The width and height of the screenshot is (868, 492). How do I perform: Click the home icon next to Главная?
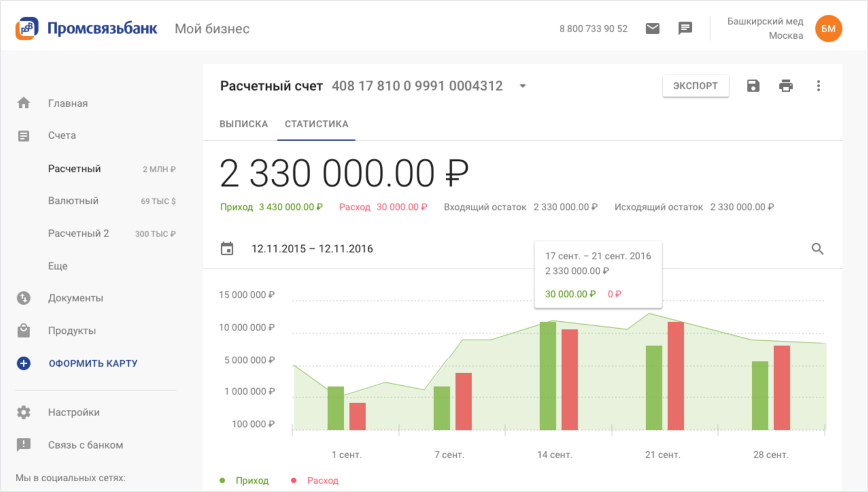23,103
